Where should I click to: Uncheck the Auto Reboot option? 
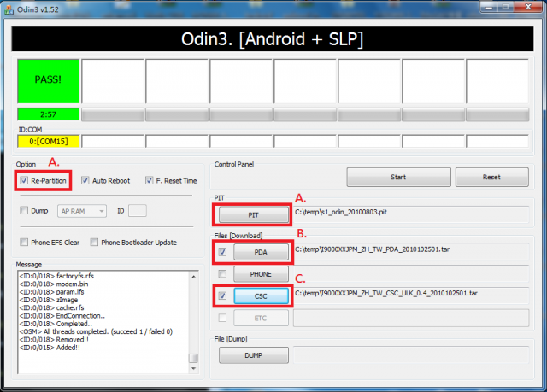point(85,180)
